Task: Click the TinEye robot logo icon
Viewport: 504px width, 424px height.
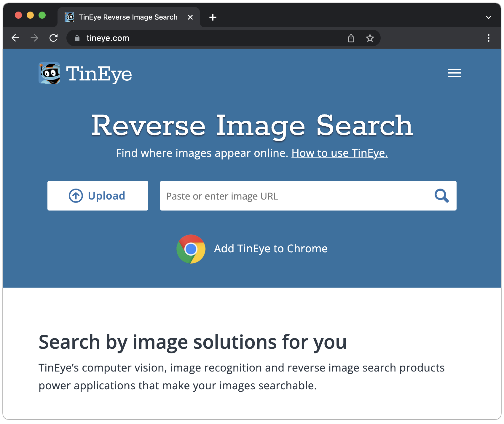Action: (x=49, y=73)
